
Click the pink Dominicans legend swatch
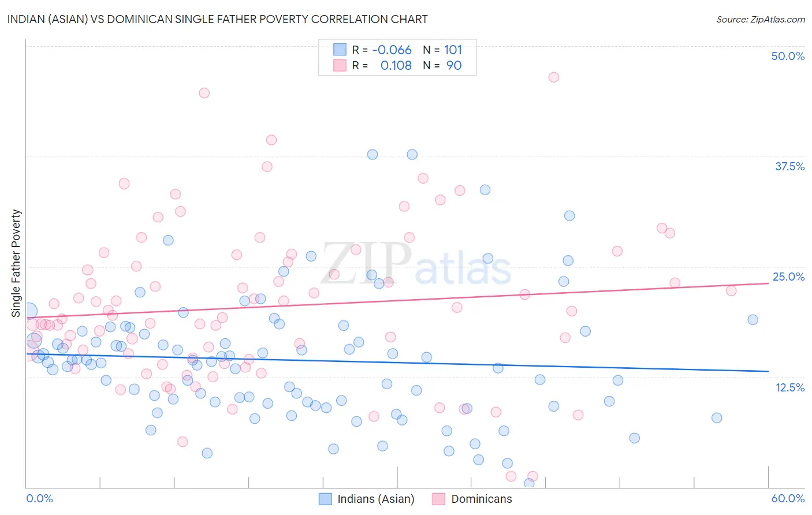click(439, 499)
